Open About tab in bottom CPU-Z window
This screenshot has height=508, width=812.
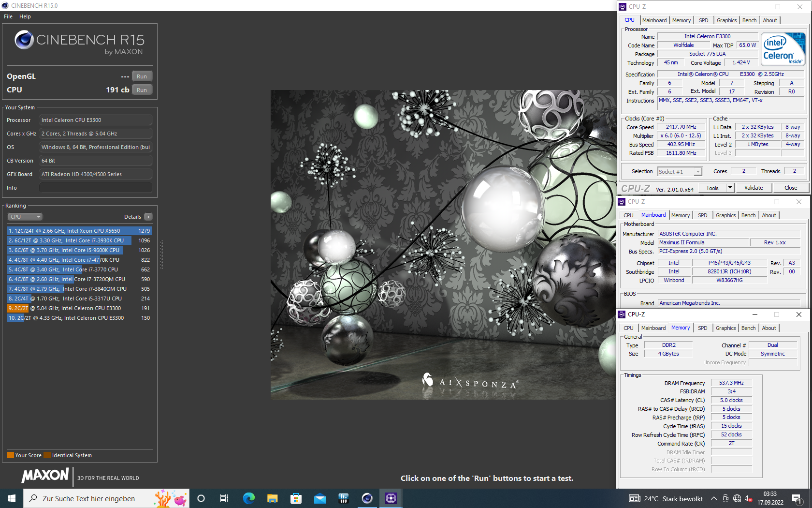[x=769, y=328]
